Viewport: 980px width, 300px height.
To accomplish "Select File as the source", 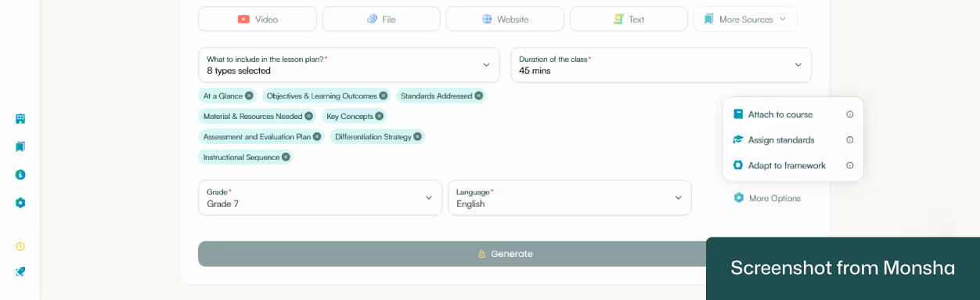I will tap(381, 19).
